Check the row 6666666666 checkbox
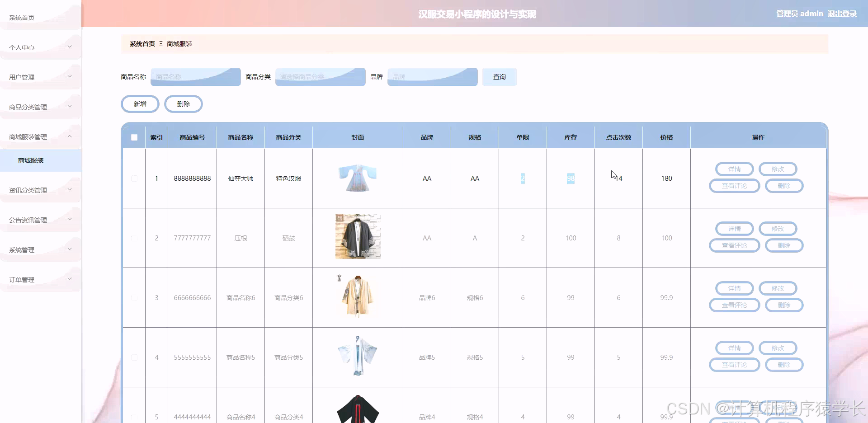 [x=134, y=298]
